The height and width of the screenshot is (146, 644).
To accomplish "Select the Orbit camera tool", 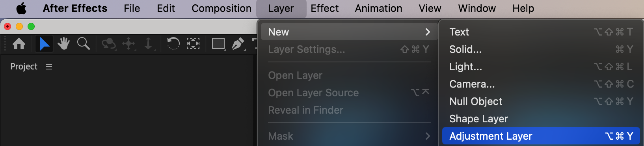I will coord(108,44).
